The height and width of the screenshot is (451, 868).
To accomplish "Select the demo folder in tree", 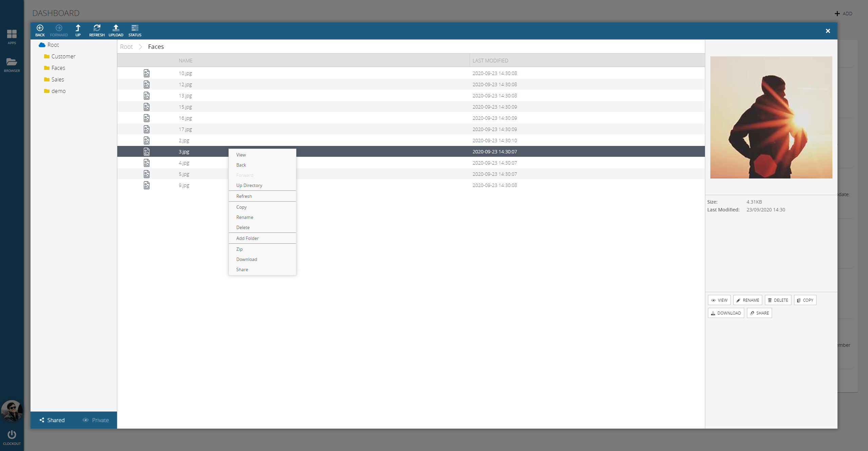I will (x=58, y=91).
